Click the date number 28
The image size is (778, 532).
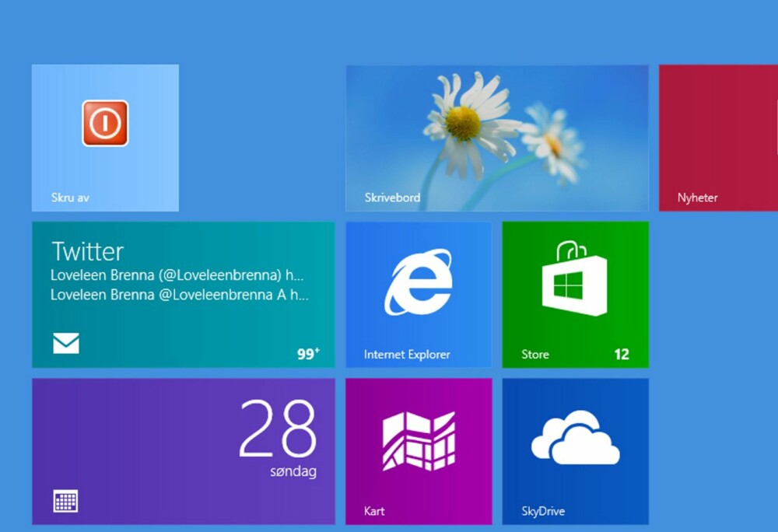(278, 429)
